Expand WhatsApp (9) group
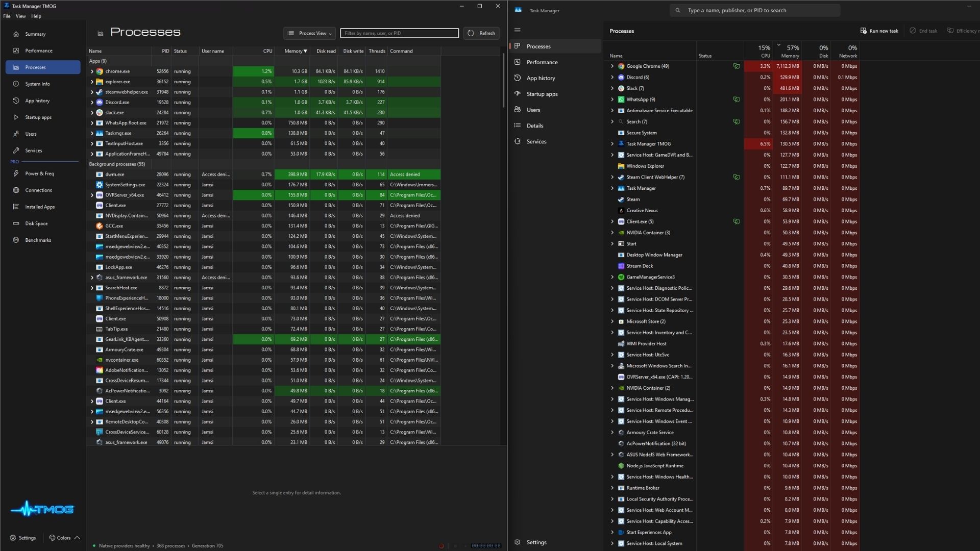This screenshot has width=980, height=551. pos(612,99)
